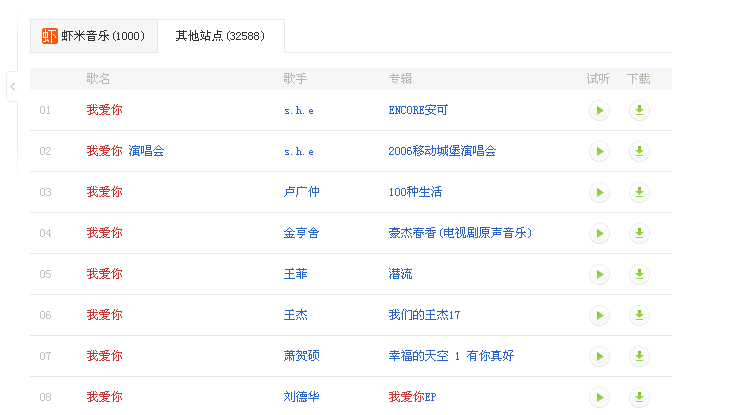Open song title 我爱你 in row 07

pos(105,356)
